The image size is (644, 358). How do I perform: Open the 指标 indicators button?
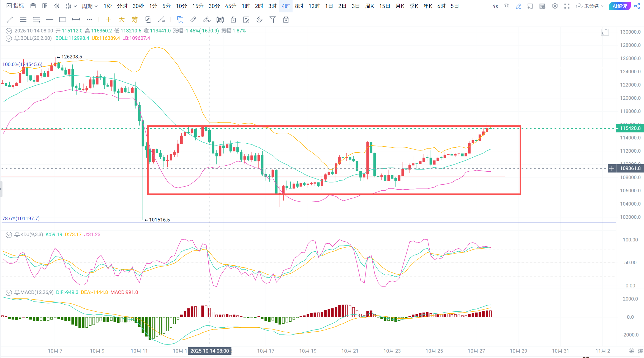coord(15,6)
